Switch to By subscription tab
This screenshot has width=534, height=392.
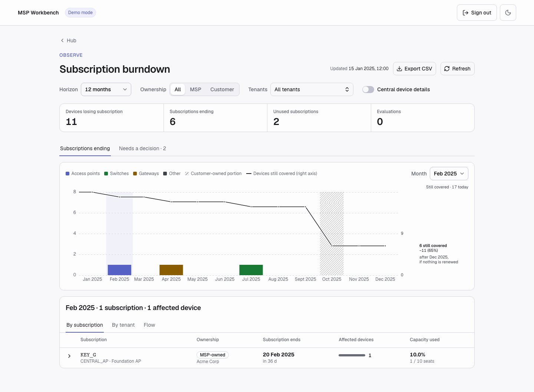(x=85, y=325)
